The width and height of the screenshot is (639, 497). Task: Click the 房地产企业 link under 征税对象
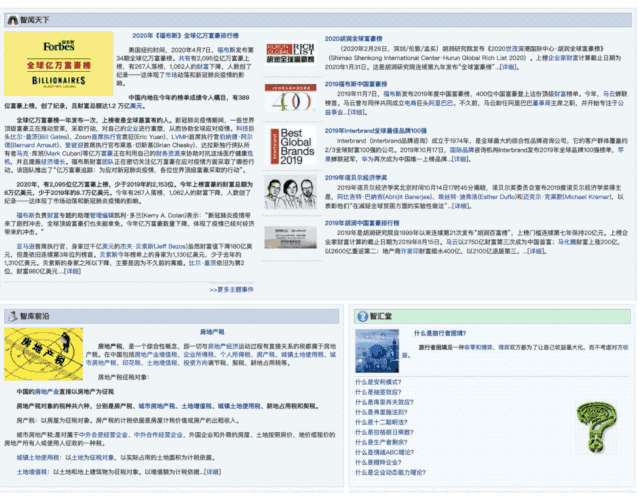[x=47, y=392]
